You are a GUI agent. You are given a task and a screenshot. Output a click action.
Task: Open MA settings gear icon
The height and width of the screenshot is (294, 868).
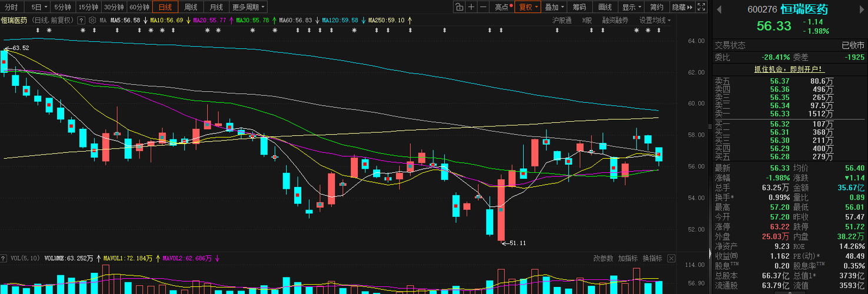pyautogui.click(x=92, y=20)
